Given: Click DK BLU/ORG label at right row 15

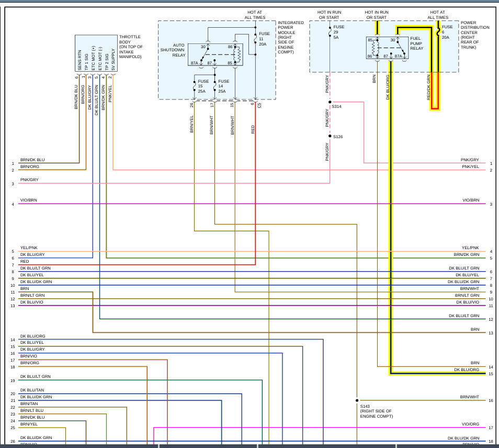Looking at the screenshot, I should point(467,369).
